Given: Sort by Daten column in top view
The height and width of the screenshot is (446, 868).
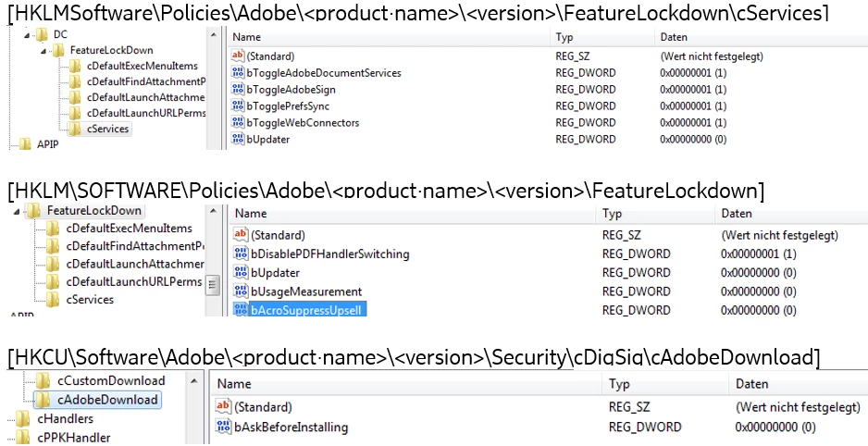Looking at the screenshot, I should click(674, 37).
